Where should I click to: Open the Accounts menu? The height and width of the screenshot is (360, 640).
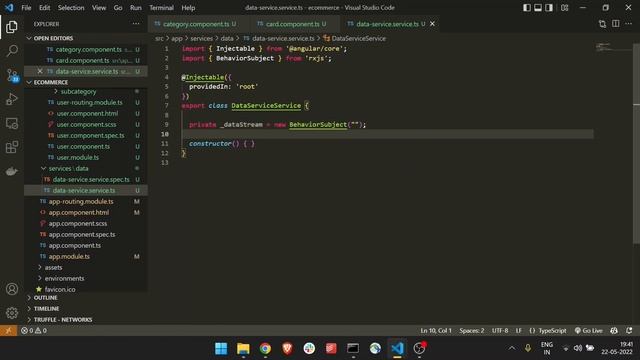[x=12, y=289]
